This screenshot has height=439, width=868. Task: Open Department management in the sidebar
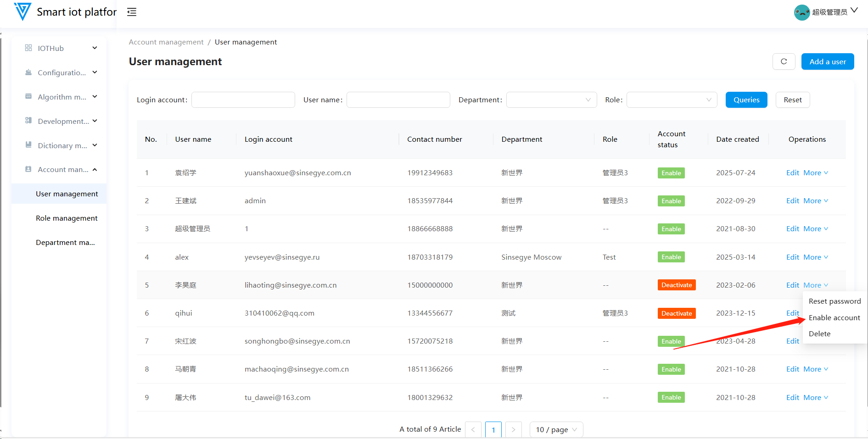[59, 242]
